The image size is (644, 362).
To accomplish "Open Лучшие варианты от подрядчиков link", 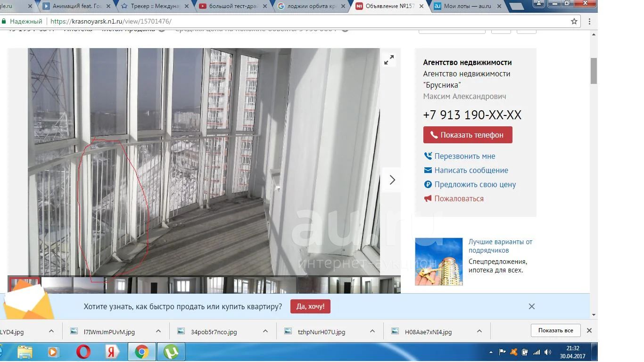I will coord(500,246).
